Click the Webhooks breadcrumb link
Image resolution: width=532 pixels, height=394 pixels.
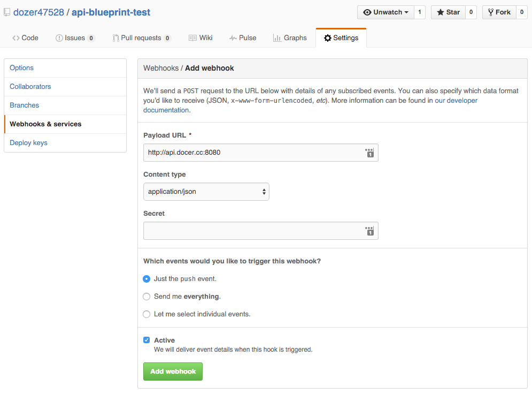(x=161, y=68)
